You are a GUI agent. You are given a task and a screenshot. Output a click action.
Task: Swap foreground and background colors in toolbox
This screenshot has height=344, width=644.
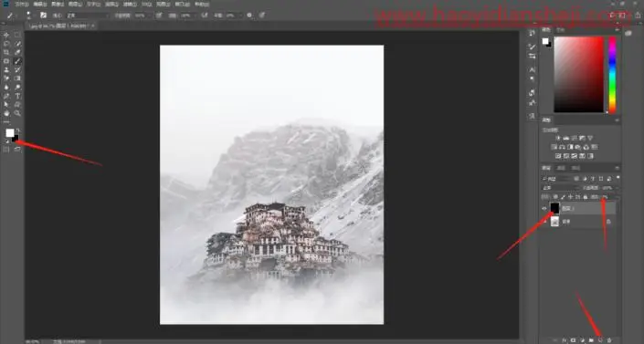point(17,130)
